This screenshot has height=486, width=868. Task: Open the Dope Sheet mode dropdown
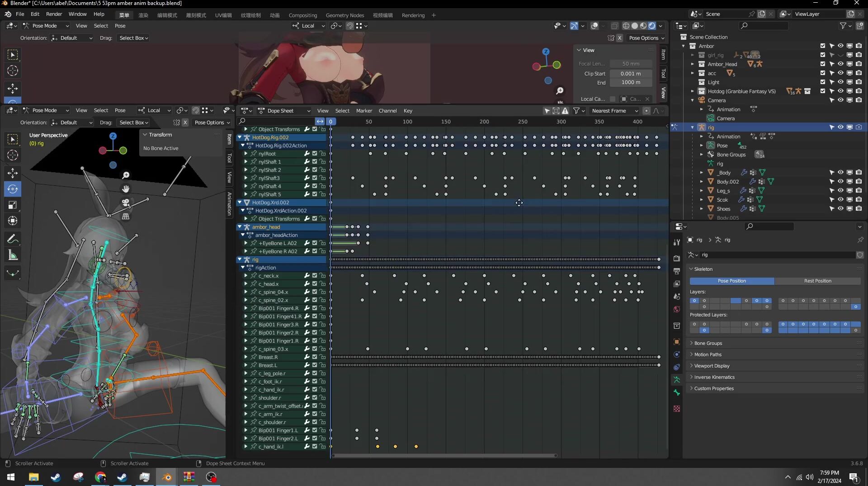tap(284, 111)
